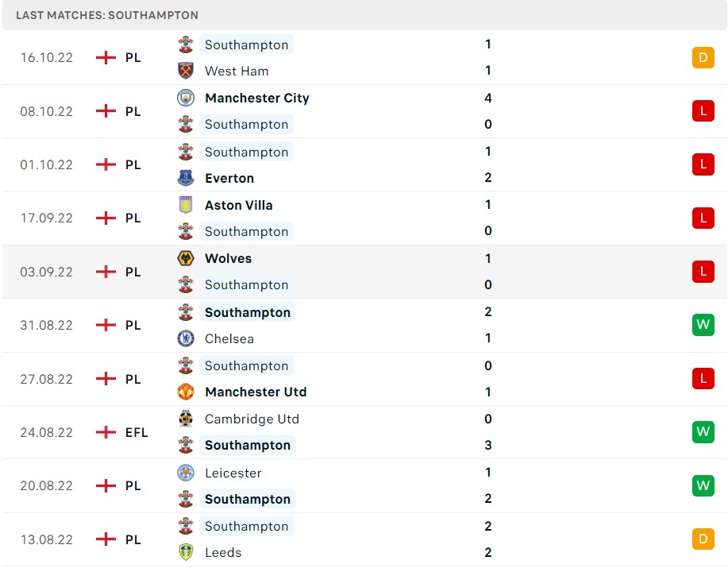Click the Chelsea team name

(x=229, y=338)
